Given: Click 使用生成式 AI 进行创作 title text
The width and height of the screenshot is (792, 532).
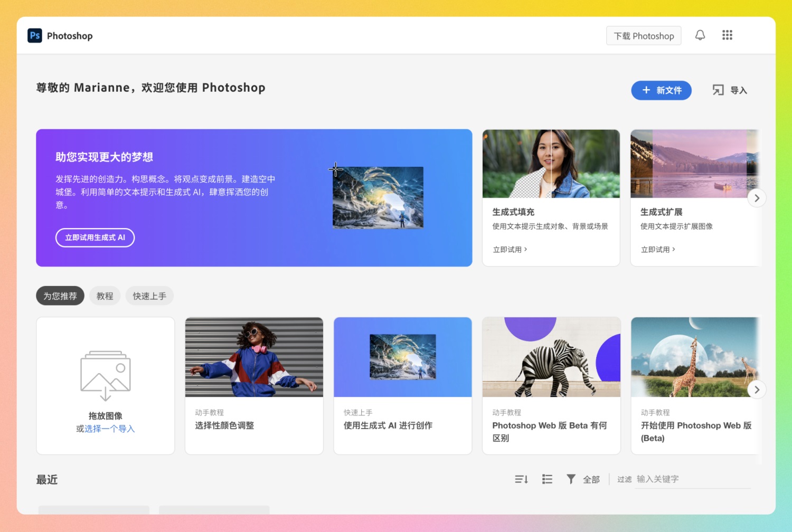Looking at the screenshot, I should click(388, 425).
